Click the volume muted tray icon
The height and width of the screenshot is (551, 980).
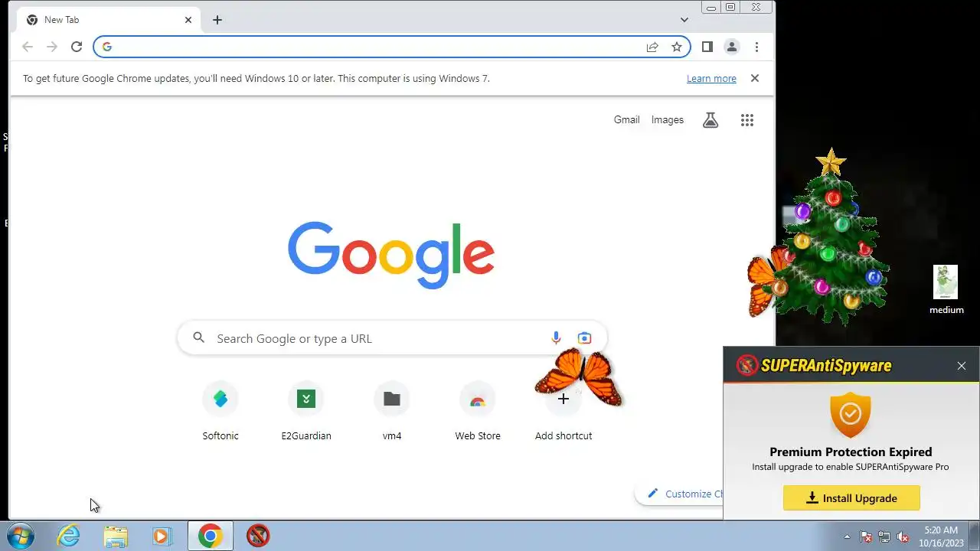tap(903, 536)
